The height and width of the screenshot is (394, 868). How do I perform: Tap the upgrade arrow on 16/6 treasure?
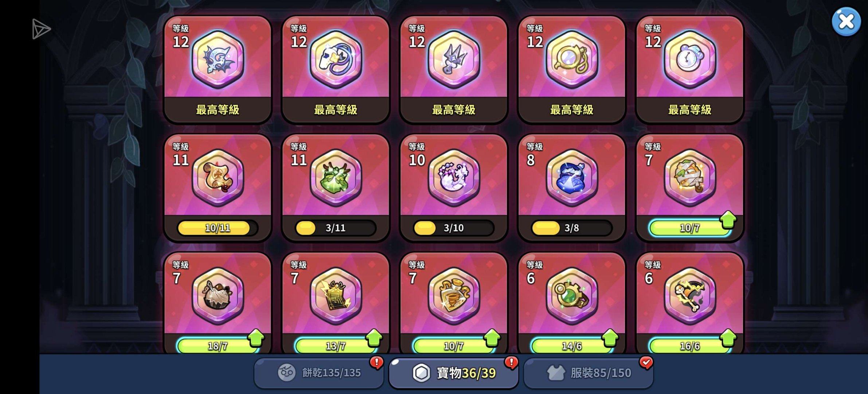coord(728,338)
